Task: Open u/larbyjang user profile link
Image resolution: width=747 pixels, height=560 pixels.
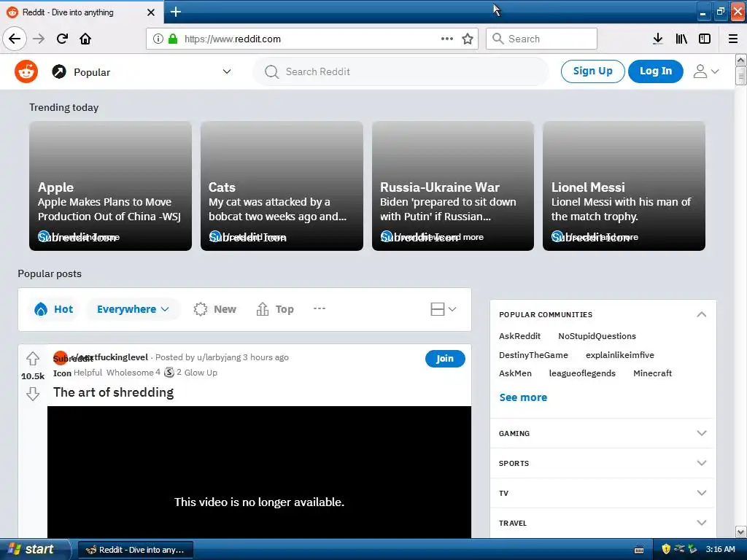Action: tap(219, 357)
